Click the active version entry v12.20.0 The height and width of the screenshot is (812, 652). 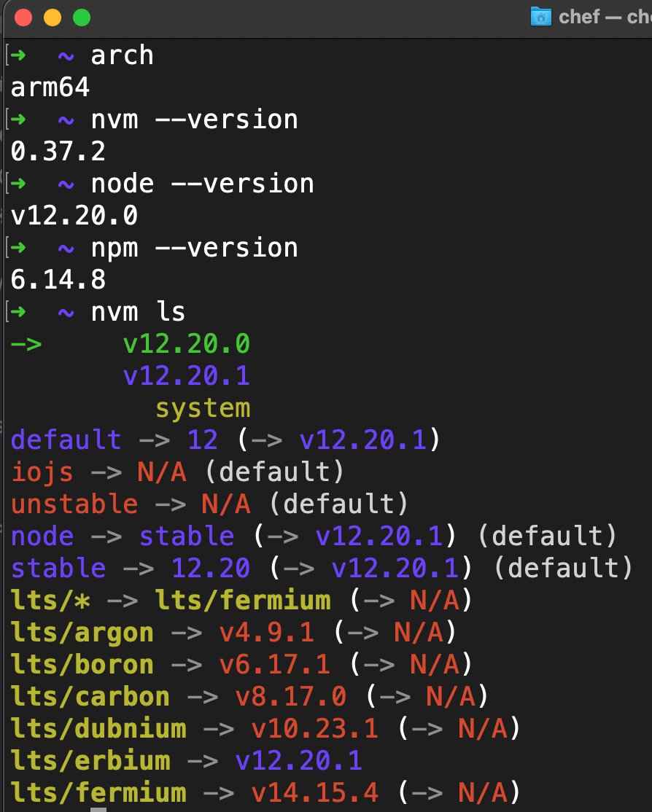tap(186, 343)
